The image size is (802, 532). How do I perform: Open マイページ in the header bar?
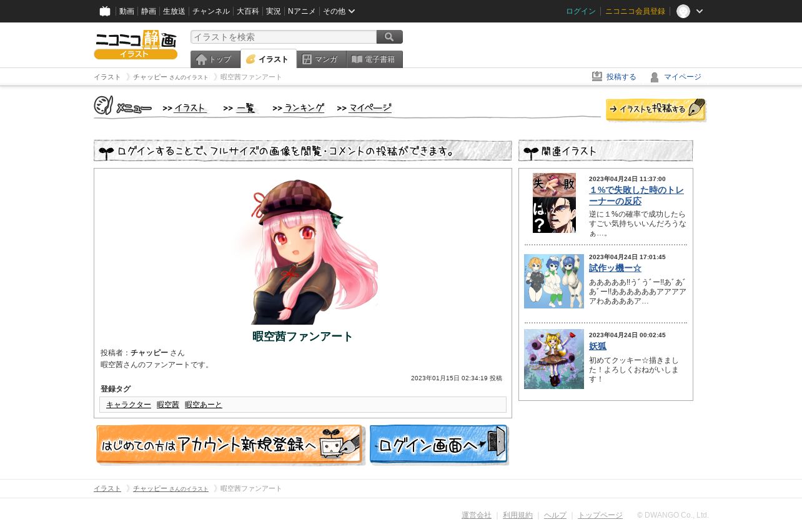[x=676, y=77]
